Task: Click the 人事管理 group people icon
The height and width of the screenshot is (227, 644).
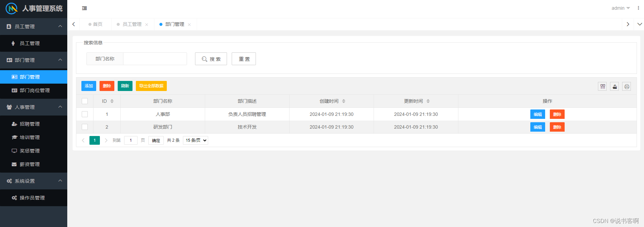Action: (x=9, y=107)
